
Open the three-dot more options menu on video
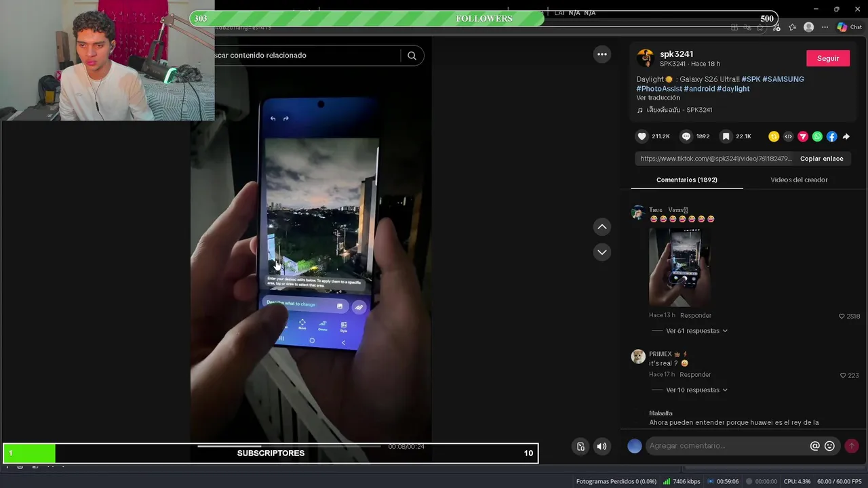pos(602,54)
